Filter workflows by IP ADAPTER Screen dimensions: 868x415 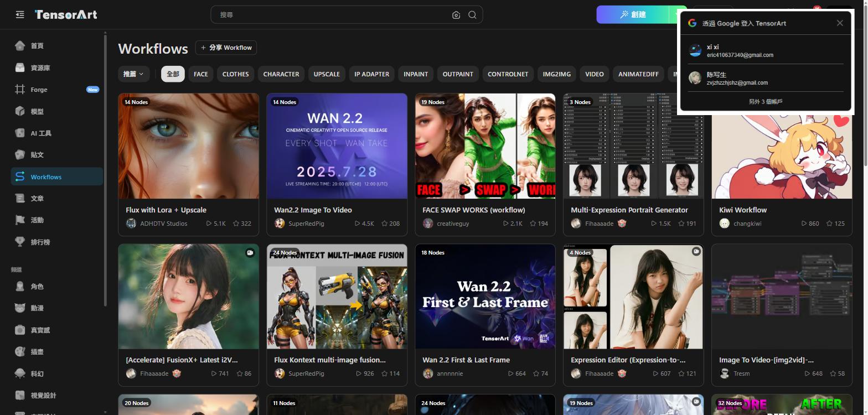[371, 74]
